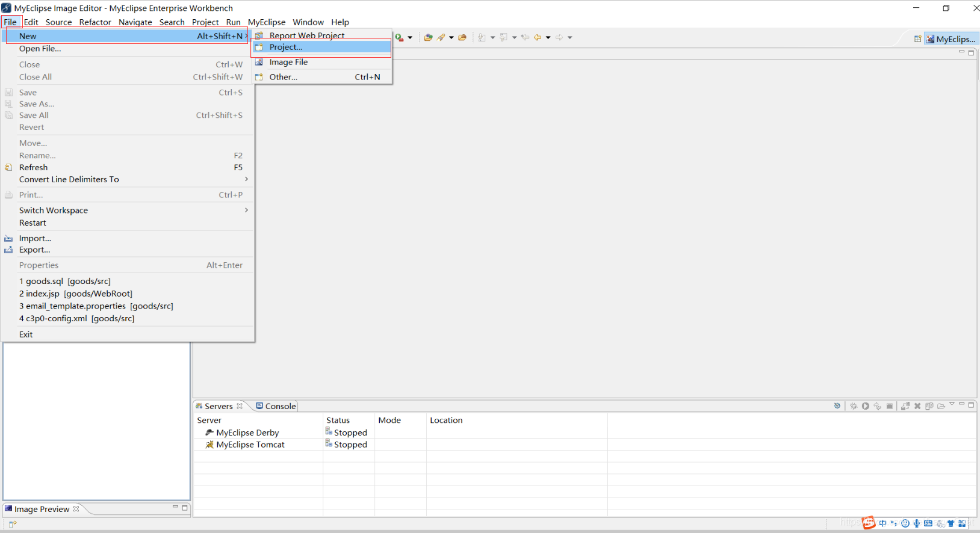Click the microphone icon in input toolbar
Image resolution: width=980 pixels, height=533 pixels.
(916, 523)
